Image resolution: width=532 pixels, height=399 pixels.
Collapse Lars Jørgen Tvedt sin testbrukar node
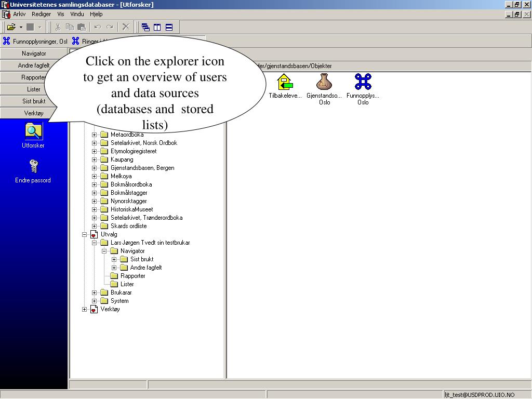95,243
